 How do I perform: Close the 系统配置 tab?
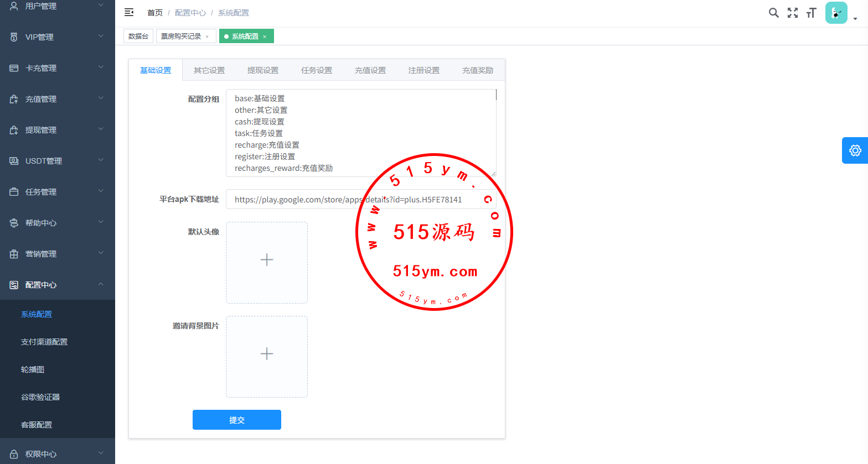click(265, 37)
